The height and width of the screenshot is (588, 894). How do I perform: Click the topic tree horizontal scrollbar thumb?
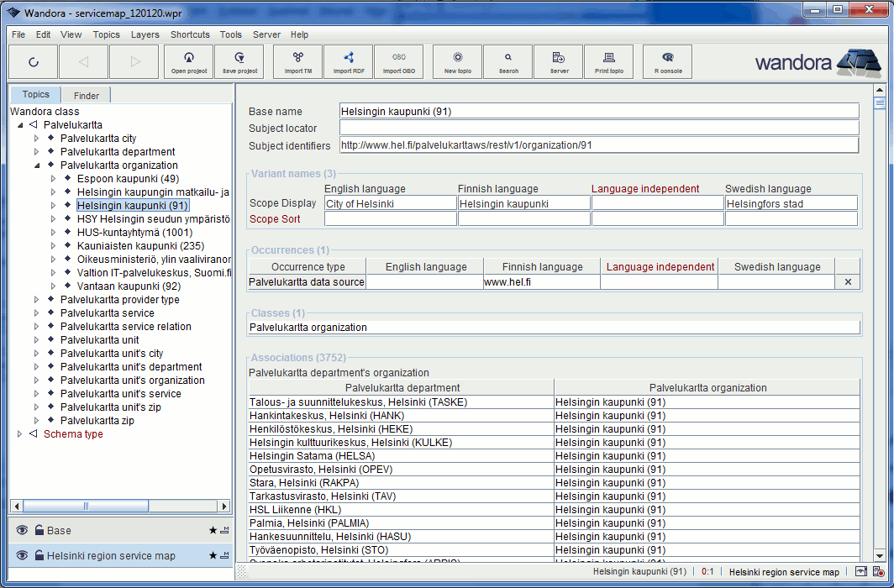86,506
